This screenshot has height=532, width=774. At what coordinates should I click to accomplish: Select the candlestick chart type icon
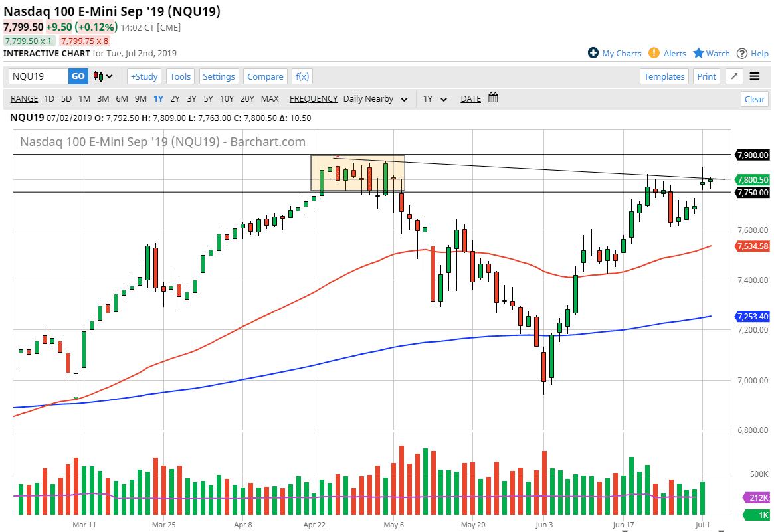(99, 76)
